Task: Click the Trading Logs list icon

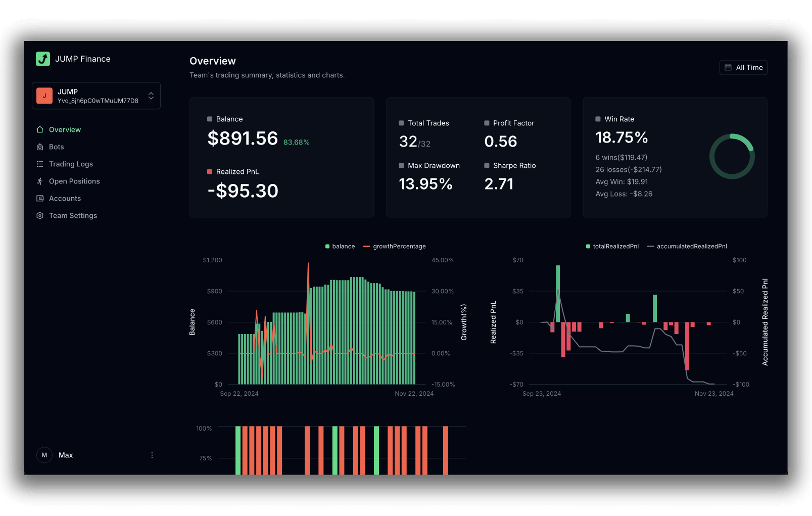Action: pyautogui.click(x=40, y=164)
